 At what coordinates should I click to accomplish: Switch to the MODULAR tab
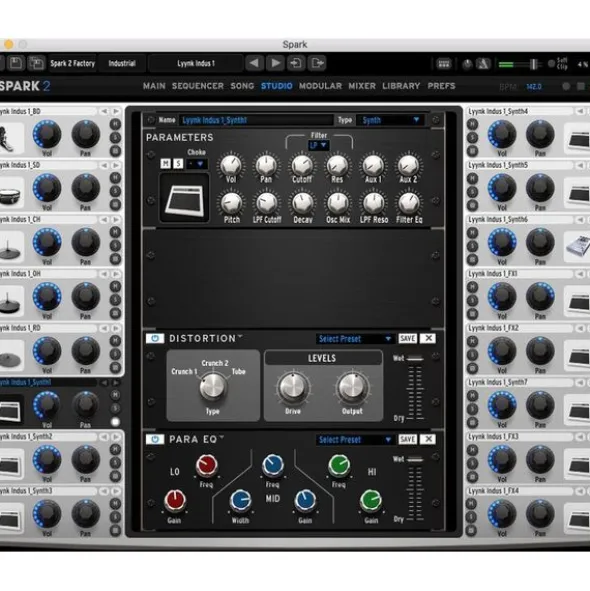tap(320, 86)
